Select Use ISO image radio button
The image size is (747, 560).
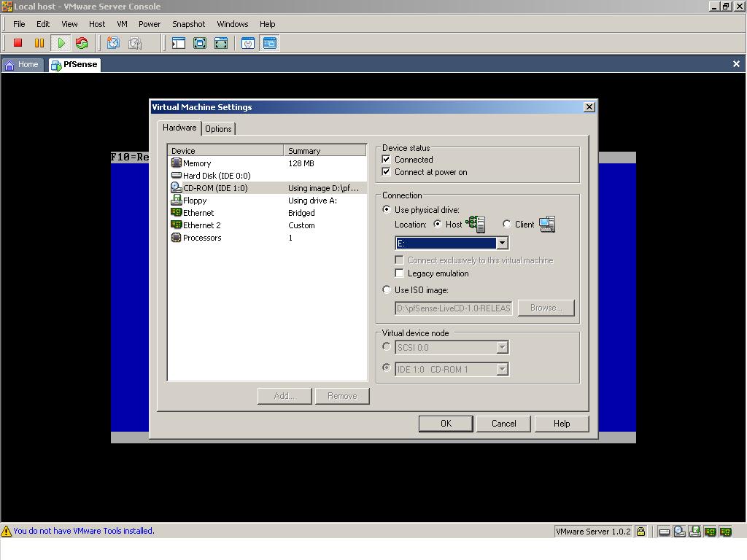tap(387, 290)
